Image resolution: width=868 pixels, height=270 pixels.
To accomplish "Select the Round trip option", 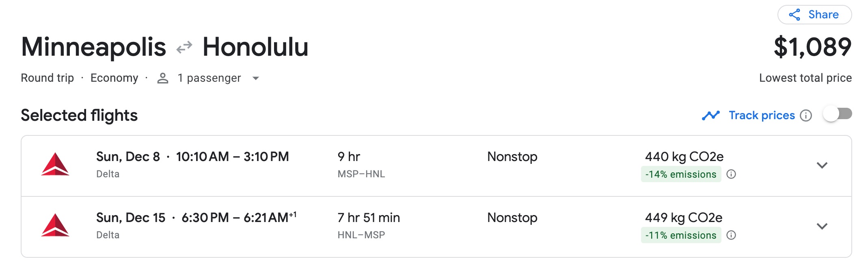I will (x=47, y=78).
